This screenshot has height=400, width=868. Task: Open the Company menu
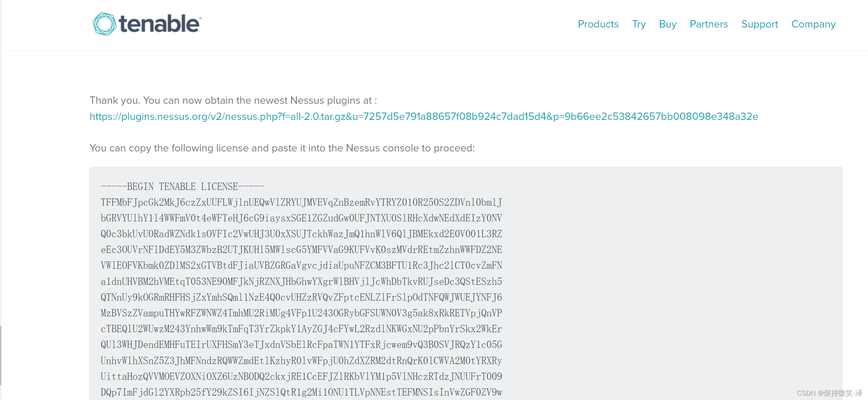tap(813, 24)
